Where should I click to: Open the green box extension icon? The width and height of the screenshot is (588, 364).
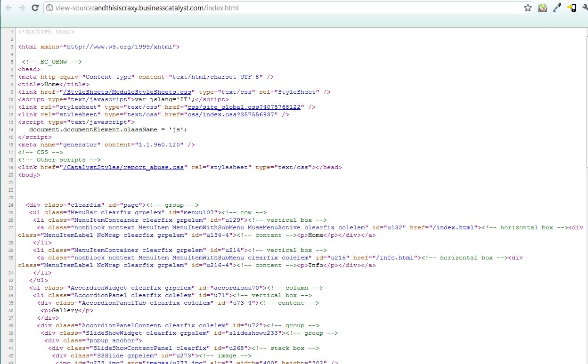[x=542, y=8]
